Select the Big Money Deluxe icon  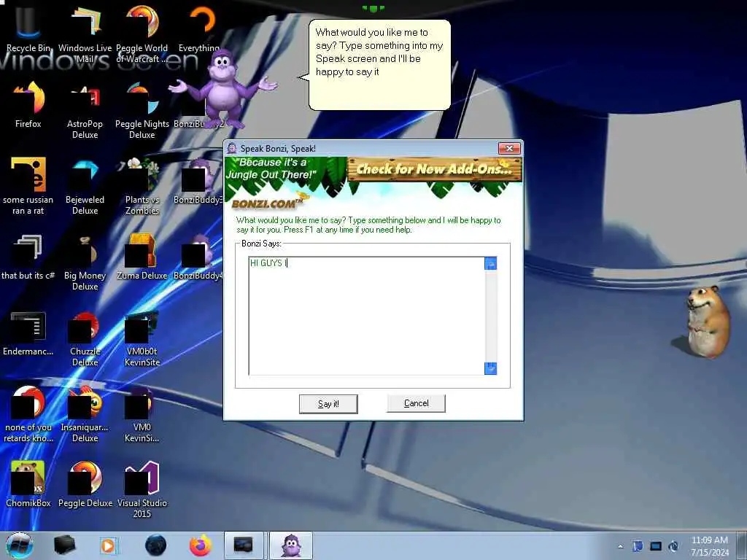point(85,261)
